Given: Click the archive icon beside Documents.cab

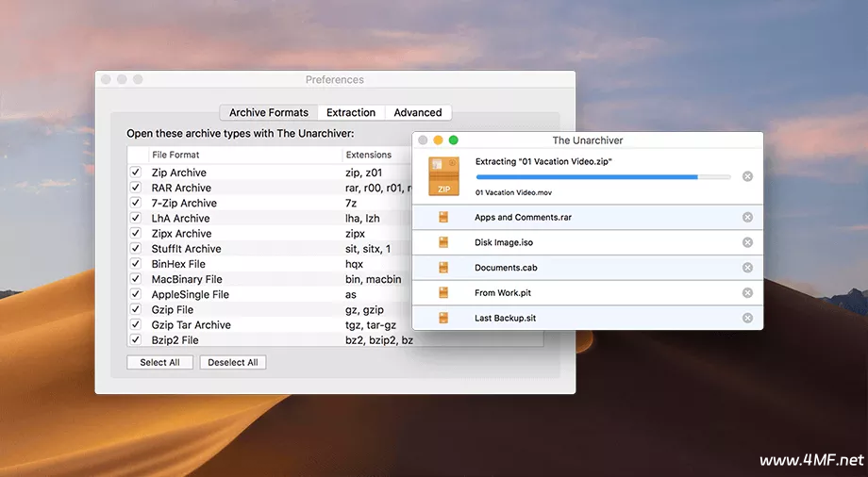Looking at the screenshot, I should pyautogui.click(x=443, y=268).
